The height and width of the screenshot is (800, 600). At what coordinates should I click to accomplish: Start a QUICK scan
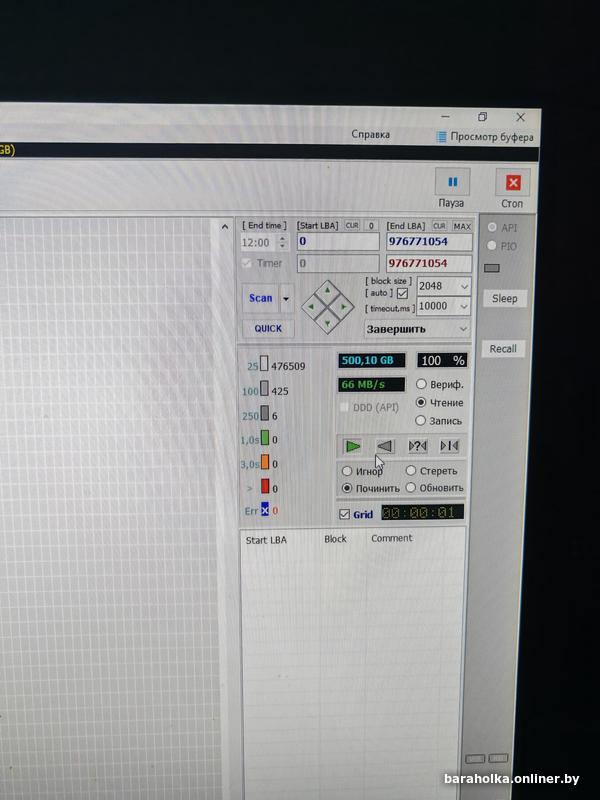pos(268,329)
